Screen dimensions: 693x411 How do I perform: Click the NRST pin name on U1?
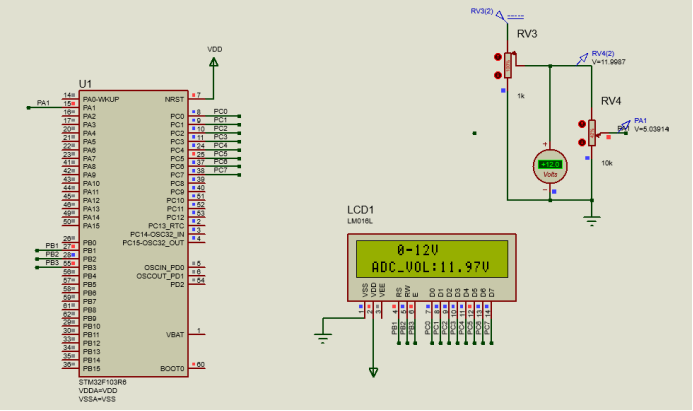174,99
